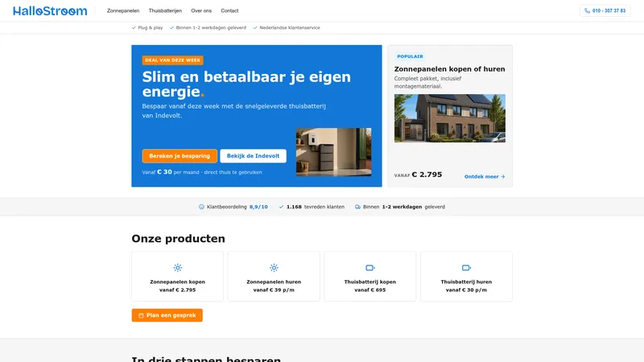Open the Zonnepanelen kopen card label
The width and height of the screenshot is (644, 362).
[x=177, y=282]
